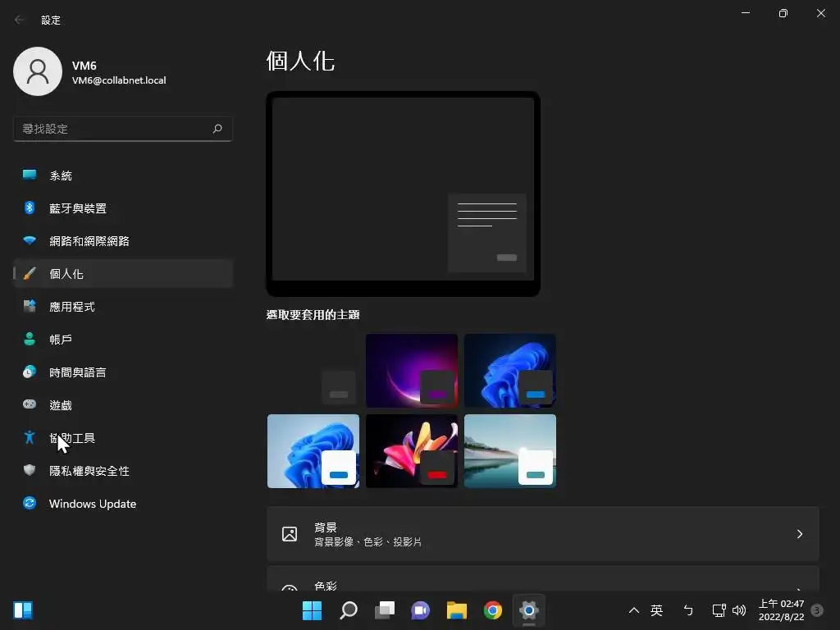
Task: Apply the purple glow theme
Action: [x=412, y=370]
